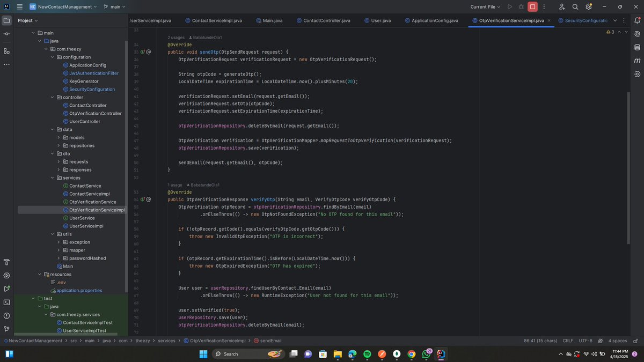
Task: Open the NewContactManagement project dropdown
Action: click(x=63, y=7)
